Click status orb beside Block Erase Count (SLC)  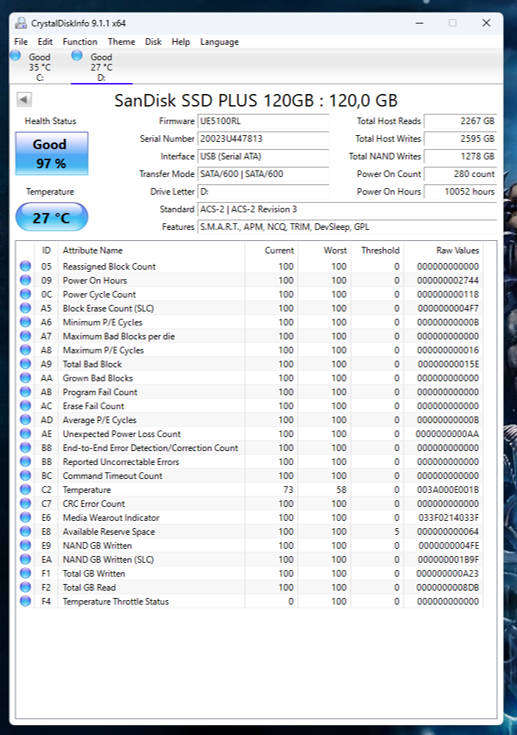[x=26, y=308]
